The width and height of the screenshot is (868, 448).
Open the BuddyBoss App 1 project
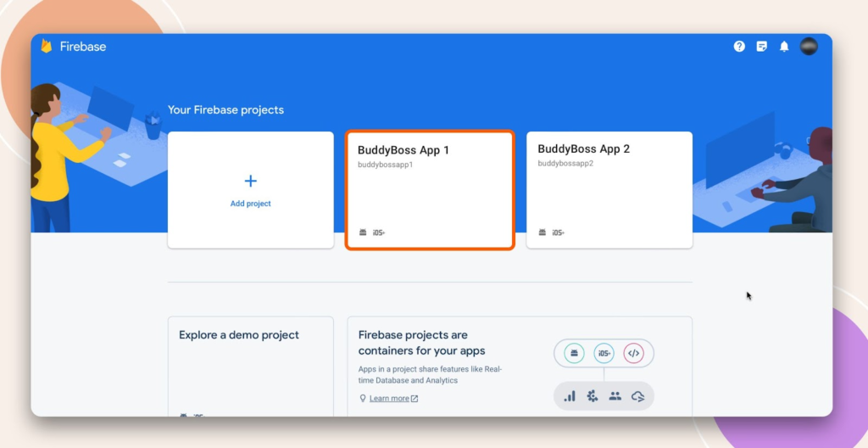tap(429, 190)
